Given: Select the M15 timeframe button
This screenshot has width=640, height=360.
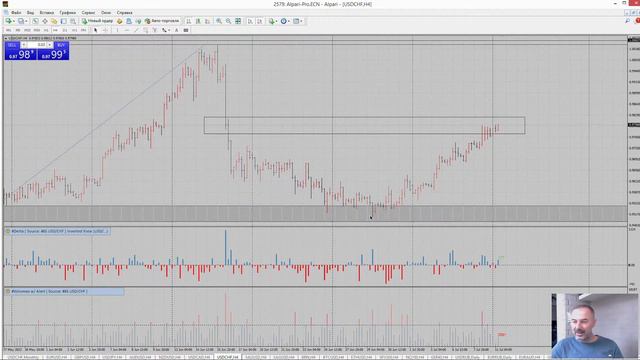Looking at the screenshot, I should click(27, 30).
